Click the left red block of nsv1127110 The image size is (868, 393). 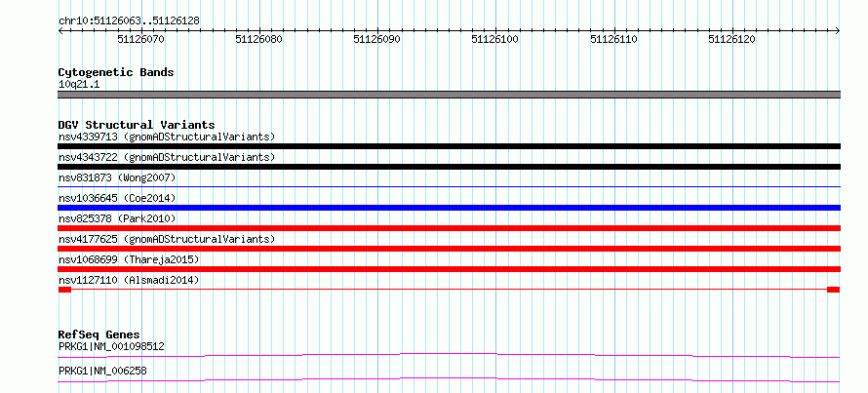64,290
